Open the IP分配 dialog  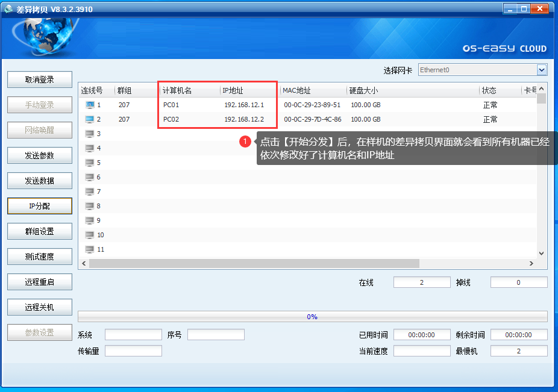[40, 206]
